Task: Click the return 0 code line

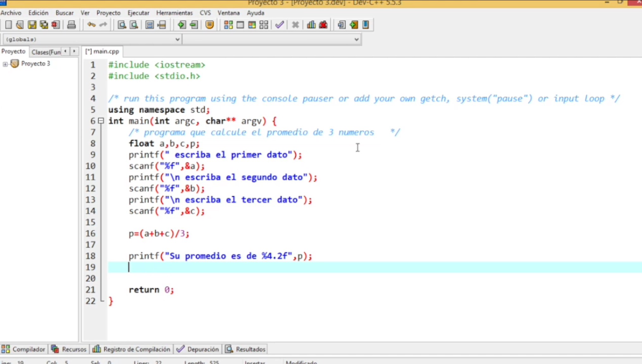Action: click(x=151, y=290)
